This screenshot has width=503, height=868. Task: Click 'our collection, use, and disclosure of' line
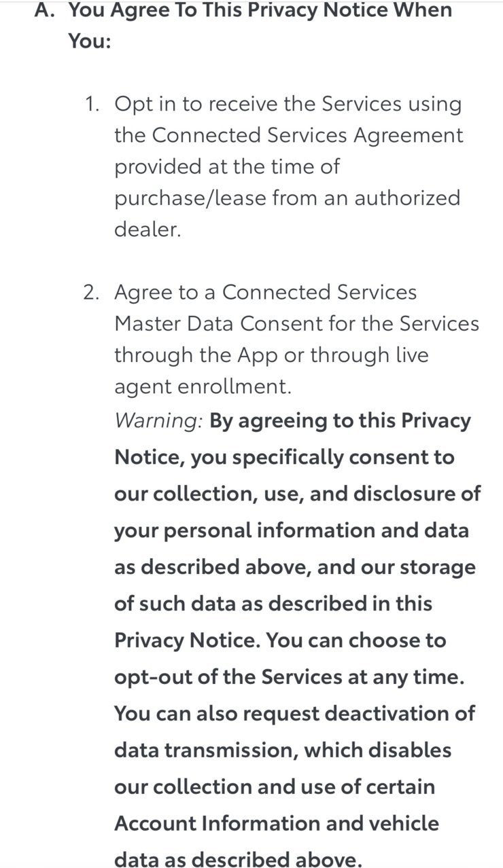coord(297,494)
